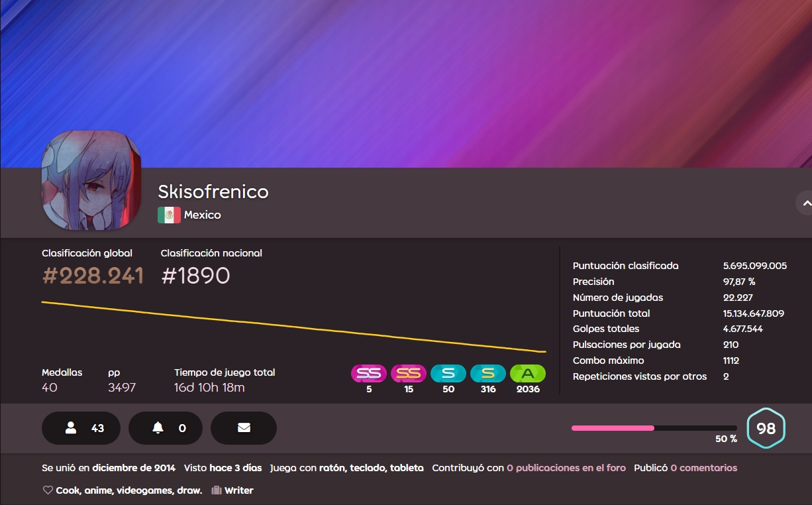The width and height of the screenshot is (812, 505).
Task: Click the green A badge with 2036
Action: tap(528, 374)
